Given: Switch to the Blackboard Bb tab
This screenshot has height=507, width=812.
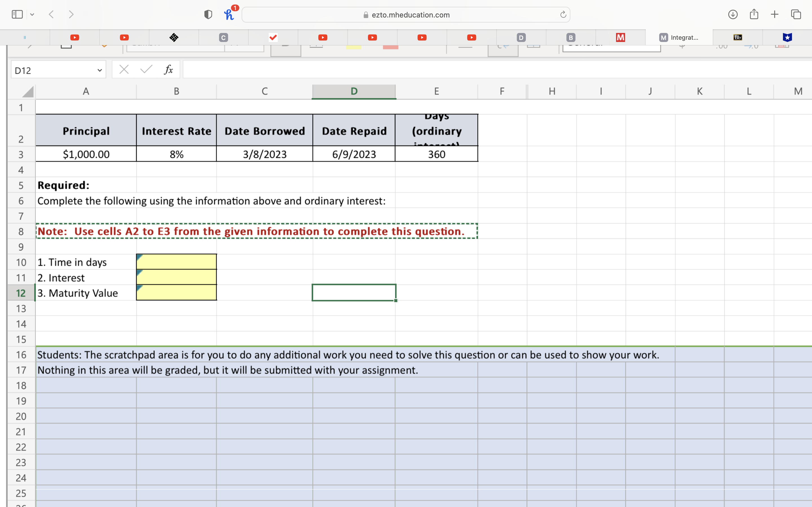Looking at the screenshot, I should (738, 37).
